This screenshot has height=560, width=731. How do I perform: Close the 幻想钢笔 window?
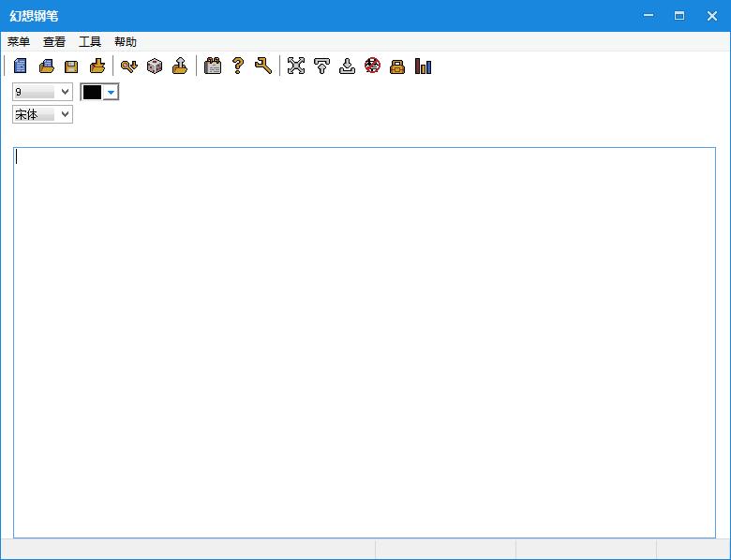point(712,16)
